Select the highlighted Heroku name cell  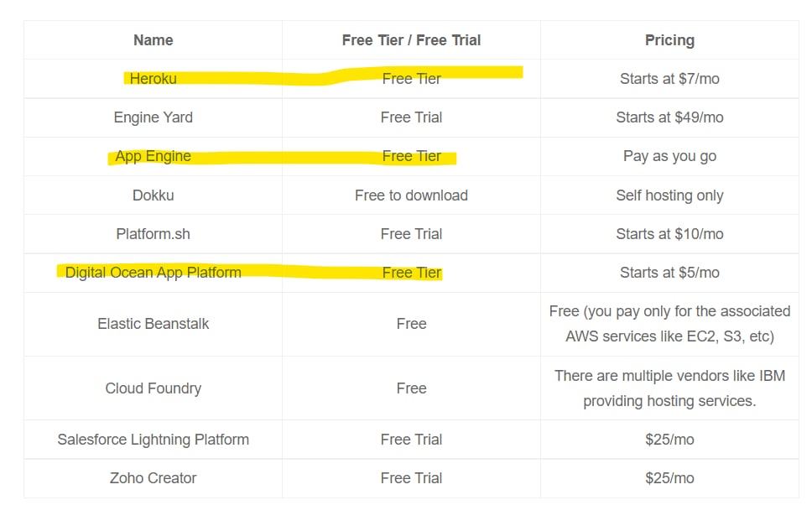pyautogui.click(x=154, y=79)
